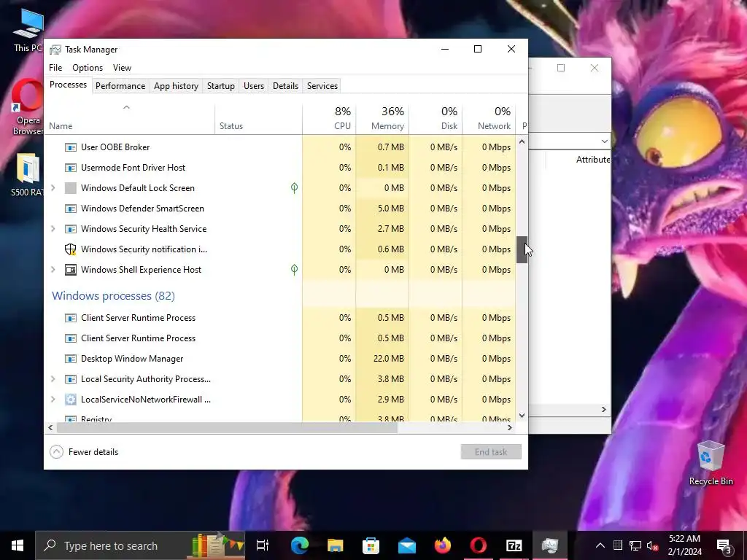Viewport: 747px width, 560px height.
Task: Click the Desktop Window Manager process icon
Action: coord(71,359)
